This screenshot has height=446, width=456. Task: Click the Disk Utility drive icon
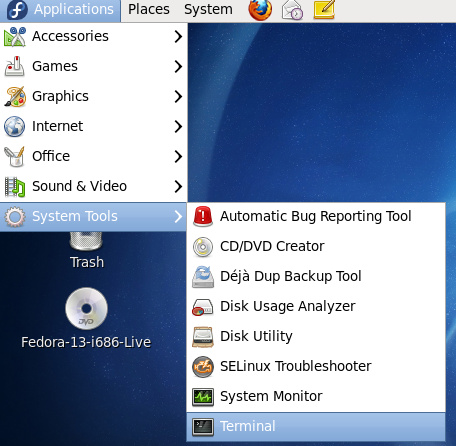203,337
